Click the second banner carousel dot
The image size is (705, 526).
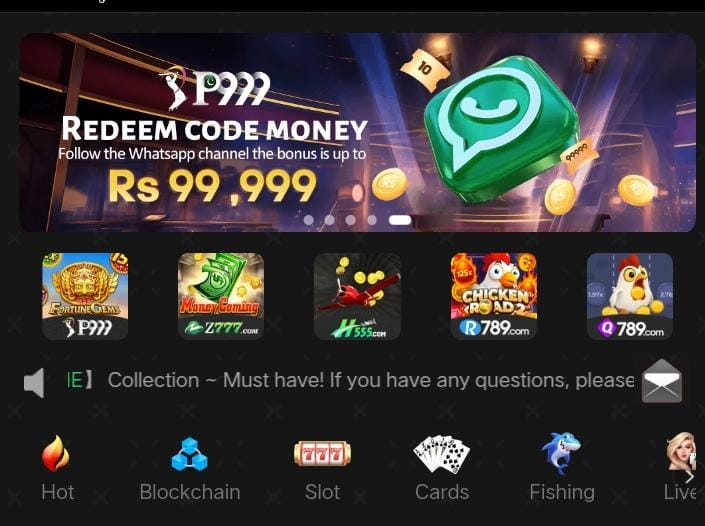(330, 220)
